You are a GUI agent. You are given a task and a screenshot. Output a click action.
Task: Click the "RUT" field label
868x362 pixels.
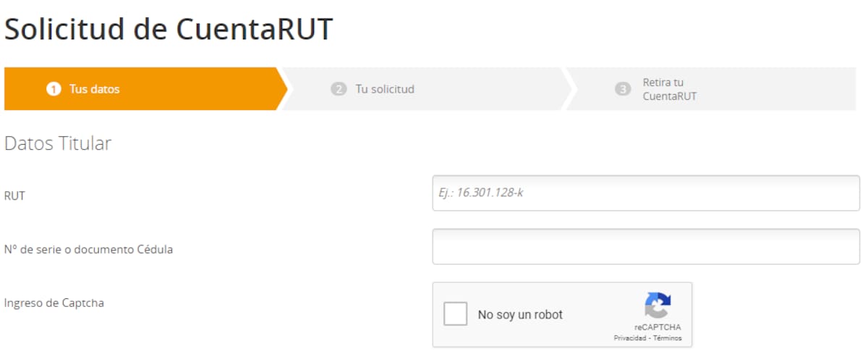(14, 195)
